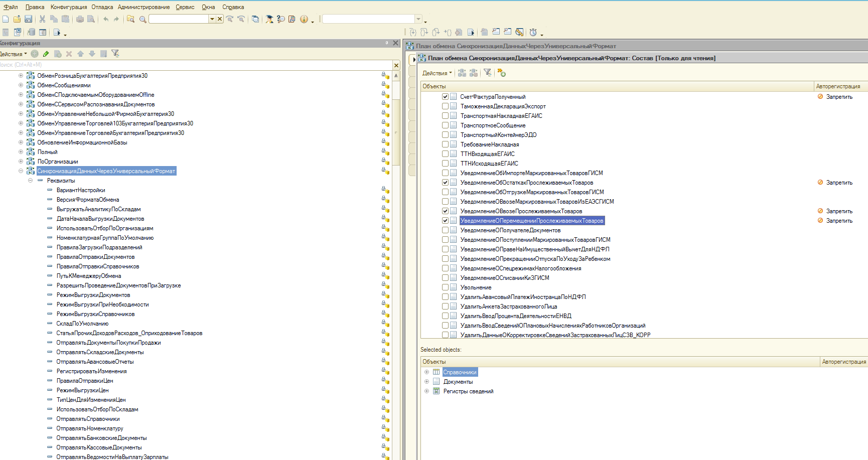The height and width of the screenshot is (460, 868).
Task: Click the Open file folder icon
Action: 17,19
